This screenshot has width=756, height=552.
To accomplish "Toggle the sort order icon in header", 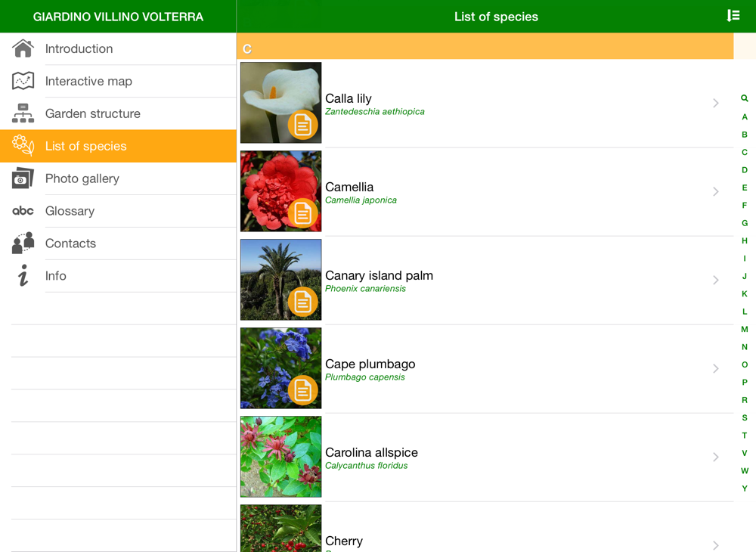I will tap(733, 16).
